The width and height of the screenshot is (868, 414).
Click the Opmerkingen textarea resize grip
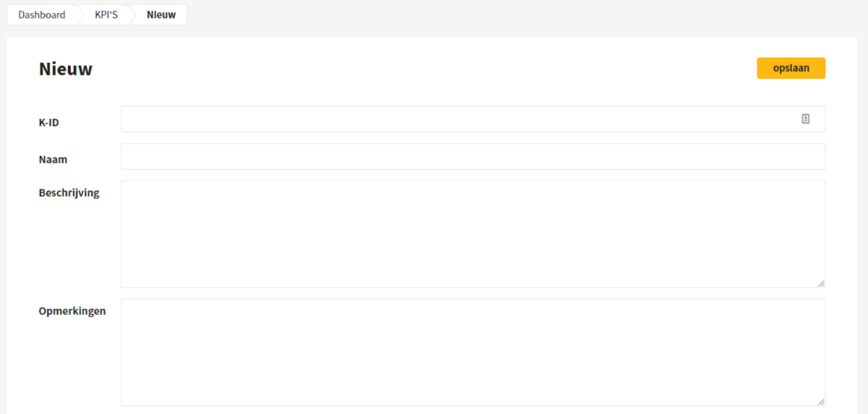point(821,402)
